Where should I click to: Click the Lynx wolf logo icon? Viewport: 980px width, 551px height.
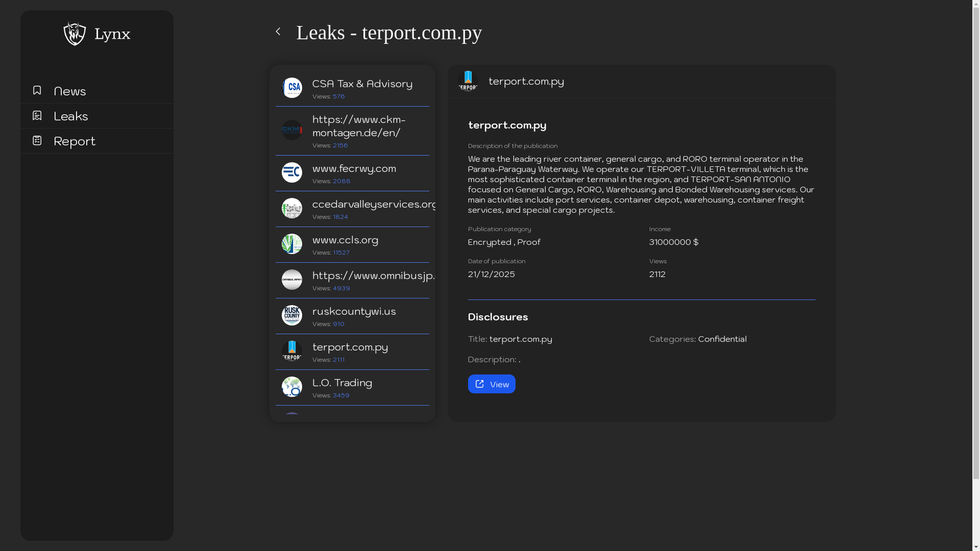coord(75,34)
